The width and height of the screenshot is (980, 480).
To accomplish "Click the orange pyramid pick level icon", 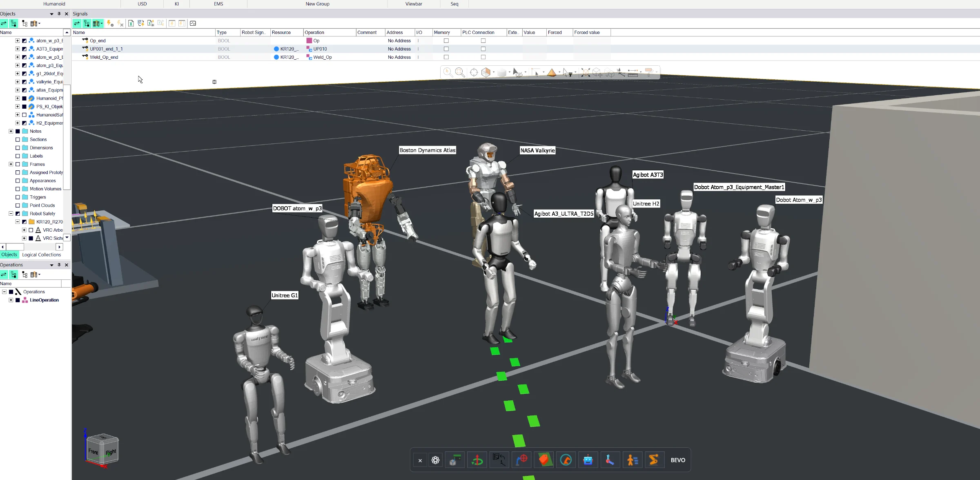I will [x=552, y=72].
